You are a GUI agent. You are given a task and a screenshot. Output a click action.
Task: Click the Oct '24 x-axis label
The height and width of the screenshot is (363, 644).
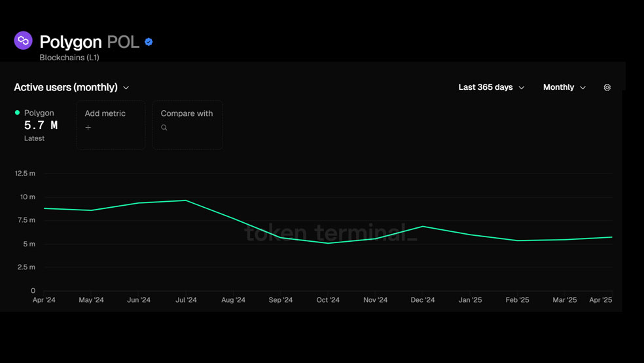click(328, 300)
